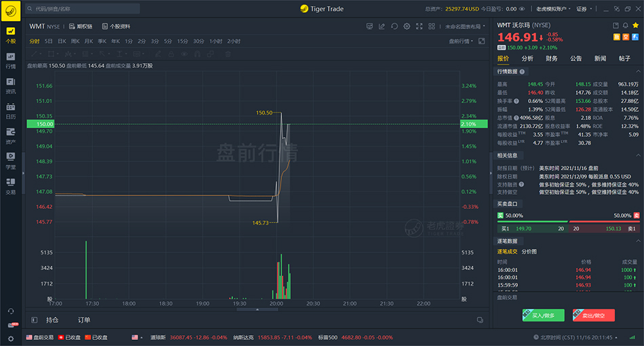Click 买入/做多 buy button
Viewport: 644px width, 346px height.
pyautogui.click(x=544, y=315)
